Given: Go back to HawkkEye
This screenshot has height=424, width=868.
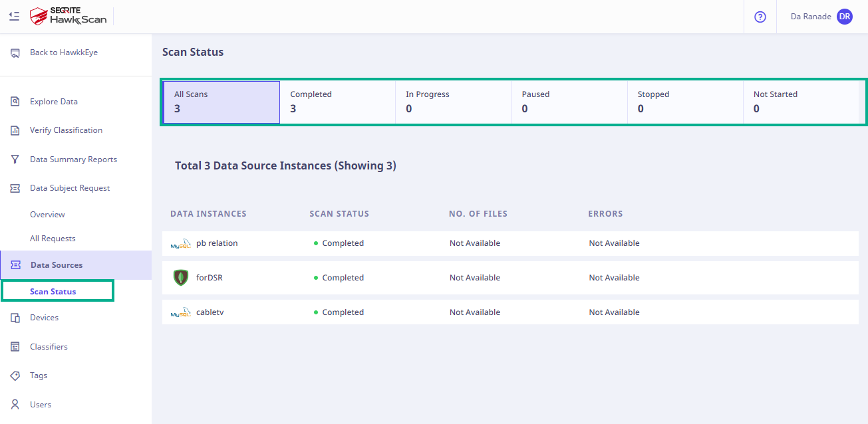Looking at the screenshot, I should [63, 53].
